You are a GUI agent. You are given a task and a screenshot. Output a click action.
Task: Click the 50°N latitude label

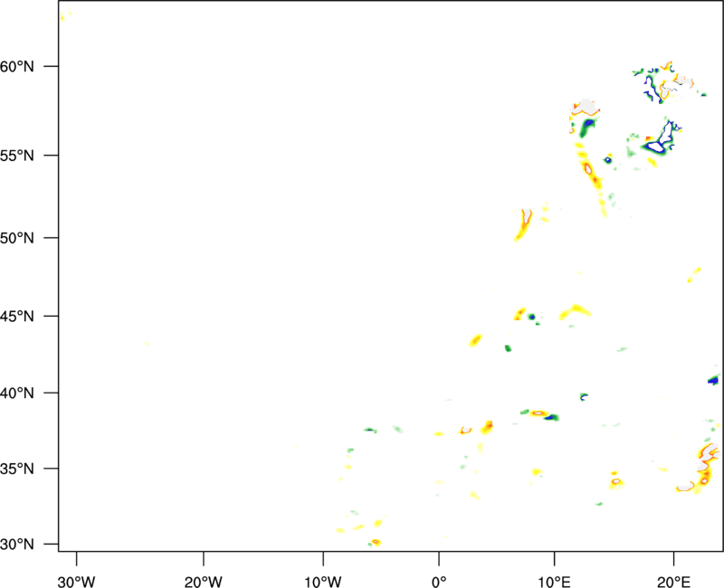(x=17, y=238)
